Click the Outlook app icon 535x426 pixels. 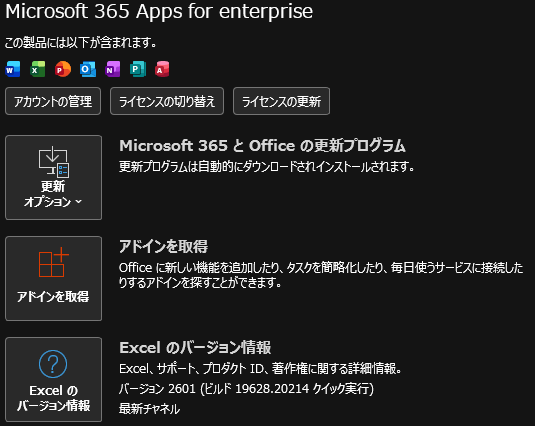[x=88, y=69]
